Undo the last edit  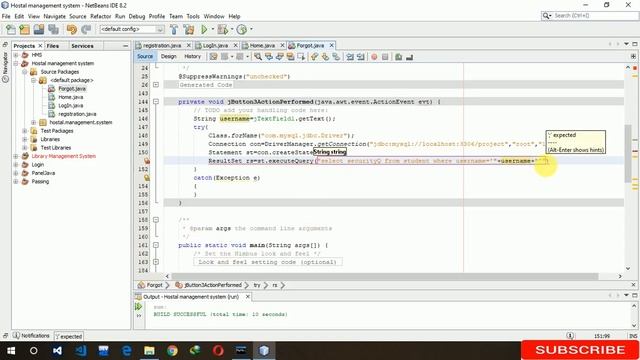(72, 29)
